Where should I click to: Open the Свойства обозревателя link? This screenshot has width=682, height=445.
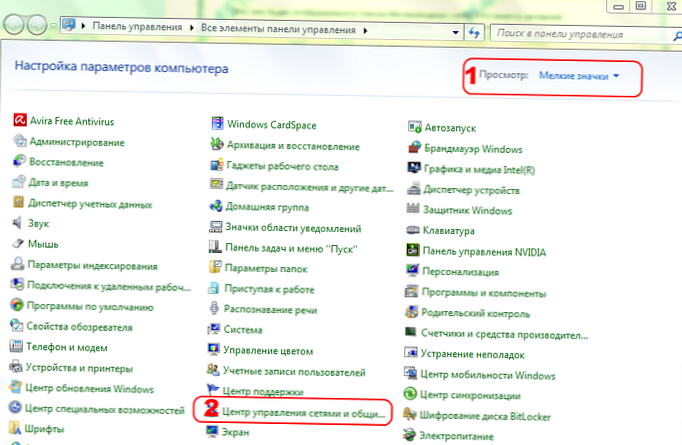(x=79, y=327)
